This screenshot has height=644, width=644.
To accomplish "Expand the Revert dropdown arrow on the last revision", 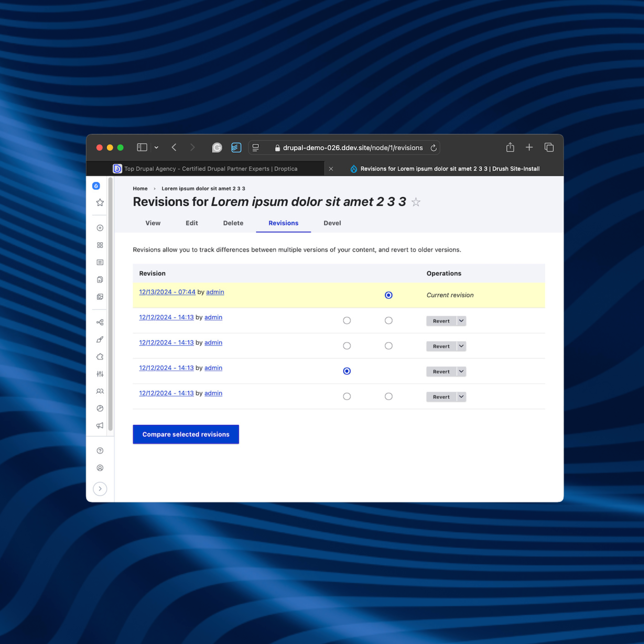I will point(461,397).
